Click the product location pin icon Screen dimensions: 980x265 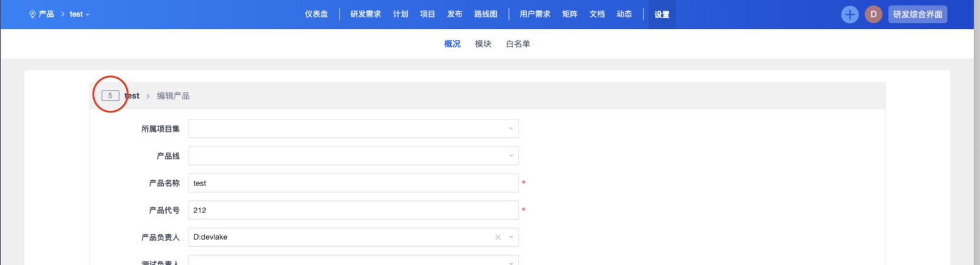click(32, 15)
